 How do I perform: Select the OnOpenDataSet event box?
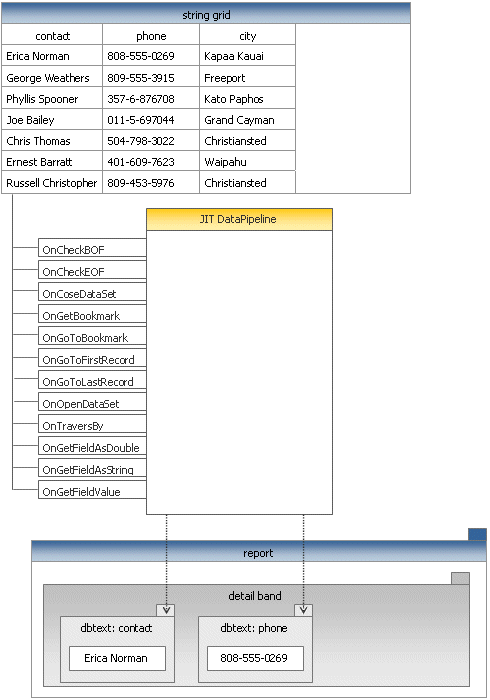tap(92, 402)
